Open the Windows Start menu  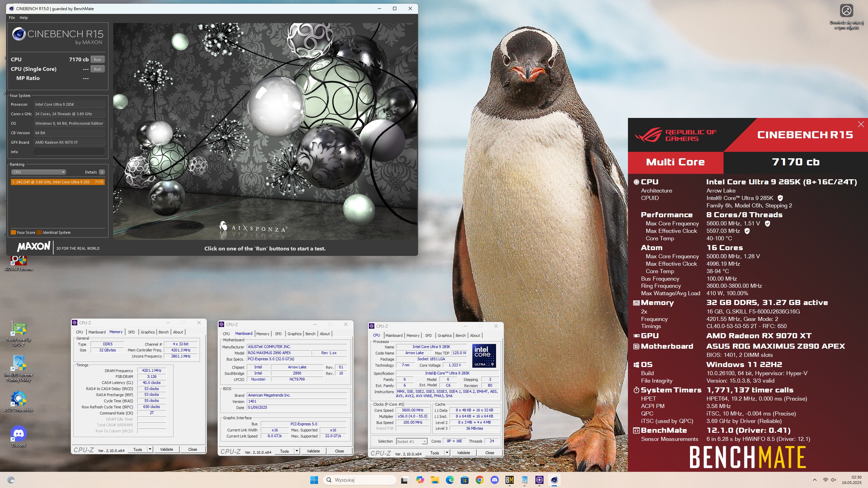pyautogui.click(x=314, y=480)
